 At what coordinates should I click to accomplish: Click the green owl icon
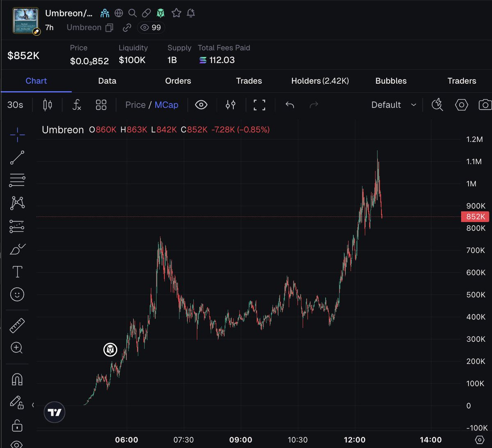161,13
